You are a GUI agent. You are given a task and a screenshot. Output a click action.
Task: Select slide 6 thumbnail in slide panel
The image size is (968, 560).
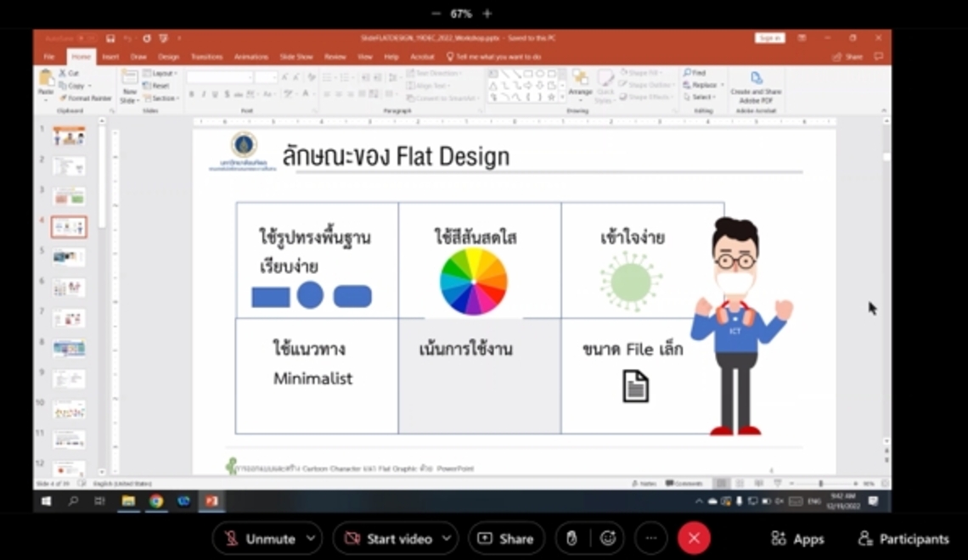coord(69,288)
